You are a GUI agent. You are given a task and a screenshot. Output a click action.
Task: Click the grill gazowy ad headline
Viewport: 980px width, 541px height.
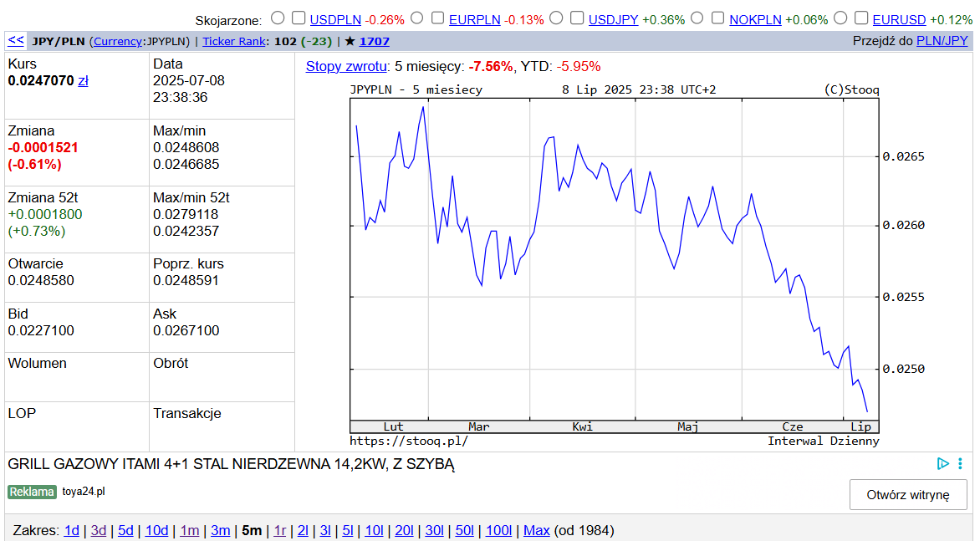pos(231,464)
